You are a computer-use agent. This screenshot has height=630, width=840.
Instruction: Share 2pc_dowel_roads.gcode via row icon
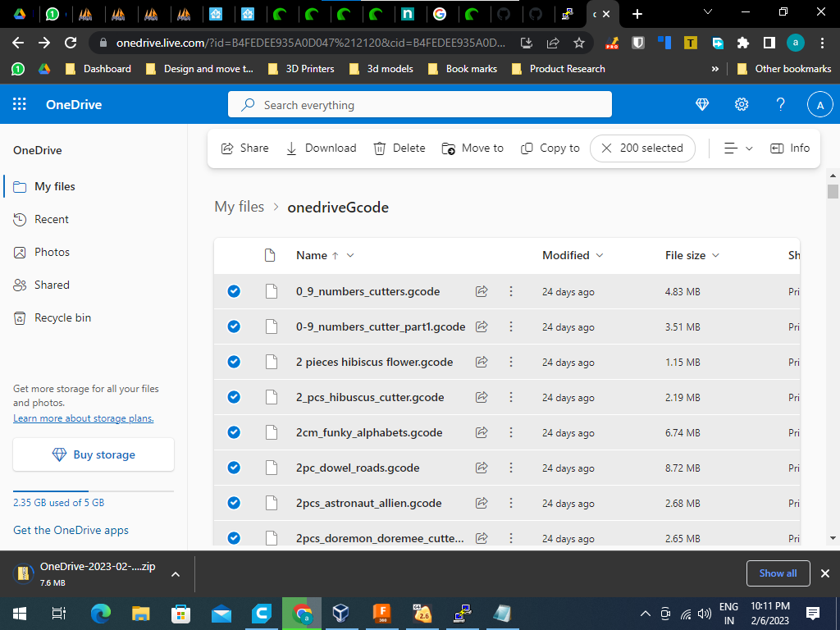tap(482, 468)
